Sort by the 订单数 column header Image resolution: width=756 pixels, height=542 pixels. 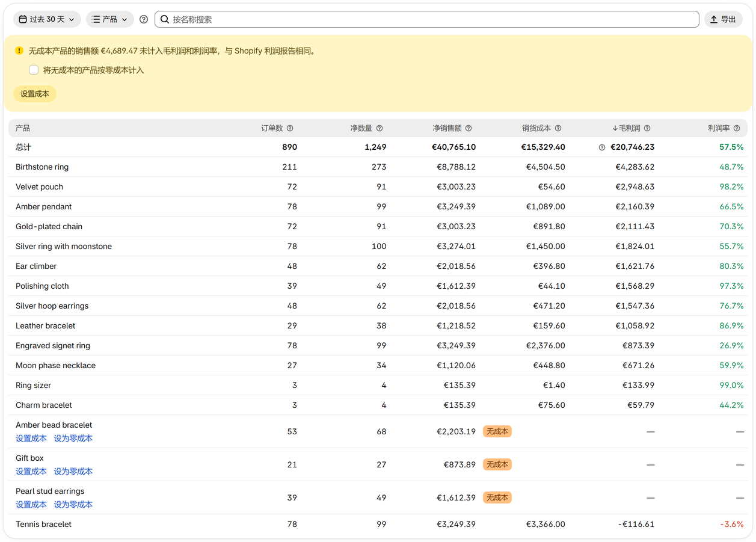tap(272, 128)
